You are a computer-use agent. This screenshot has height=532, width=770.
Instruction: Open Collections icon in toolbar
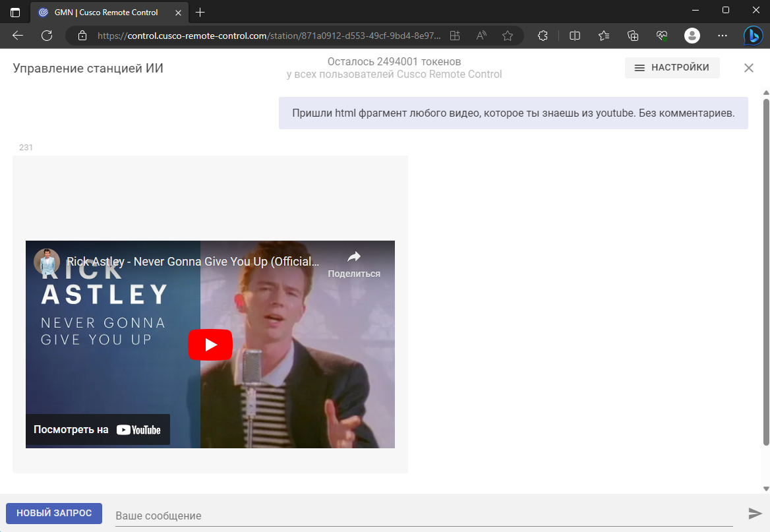(633, 36)
